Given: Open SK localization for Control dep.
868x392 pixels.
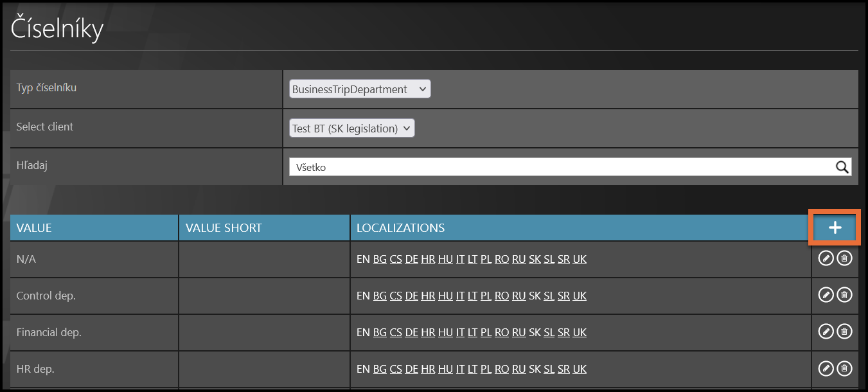Looking at the screenshot, I should (x=535, y=296).
